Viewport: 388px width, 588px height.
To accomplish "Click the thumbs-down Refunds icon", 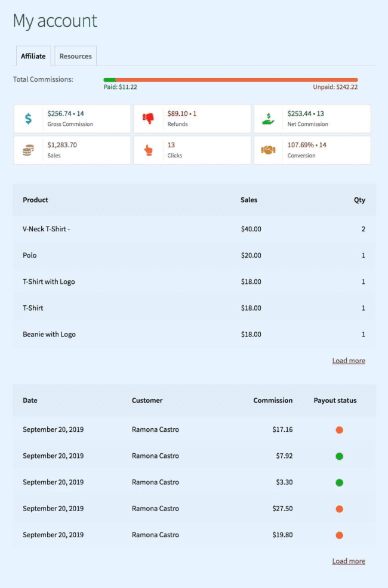I will tap(148, 117).
